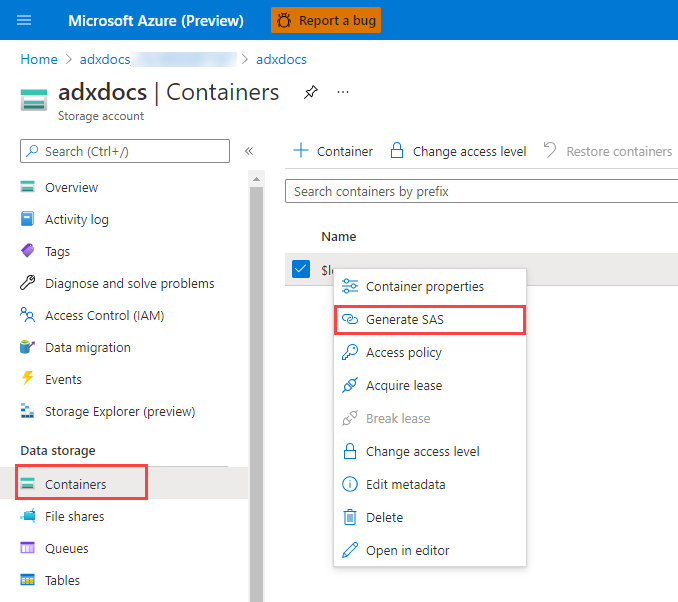Go to Access Control (IAM)
Screen dimensions: 678x602
coord(104,315)
